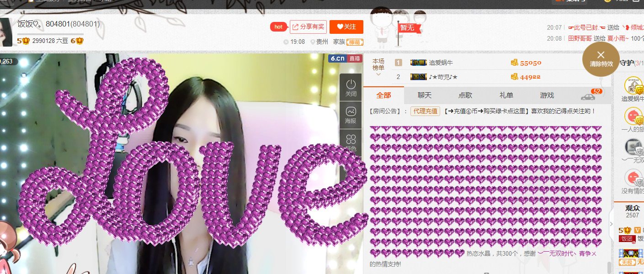The image size is (644, 274).
Task: Click rank 2 user ♪★苛児♪★
Action: (x=443, y=77)
